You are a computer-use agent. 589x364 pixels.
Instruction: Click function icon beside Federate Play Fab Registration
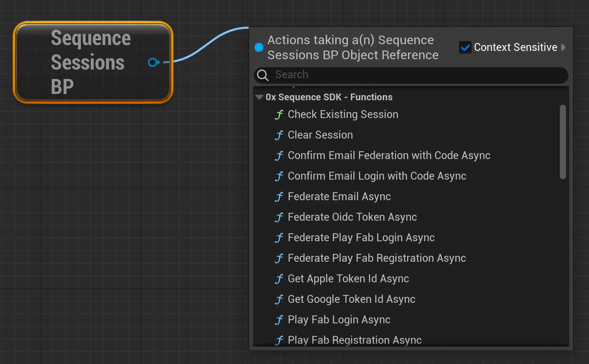pos(279,258)
